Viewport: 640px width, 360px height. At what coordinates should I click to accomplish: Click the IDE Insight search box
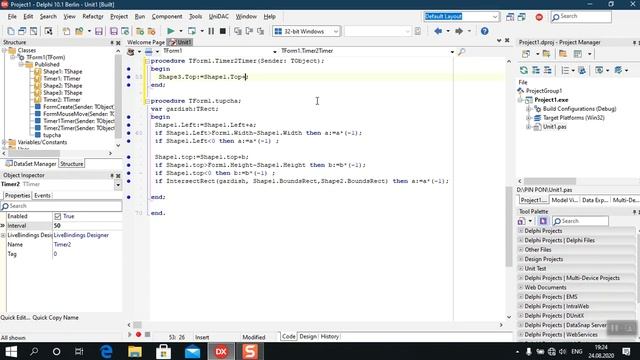coord(581,16)
